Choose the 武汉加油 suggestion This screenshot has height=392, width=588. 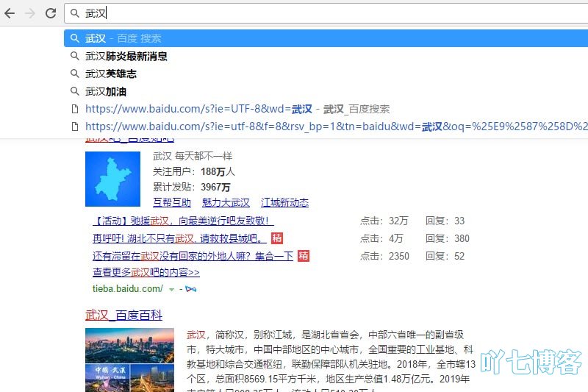pos(326,91)
